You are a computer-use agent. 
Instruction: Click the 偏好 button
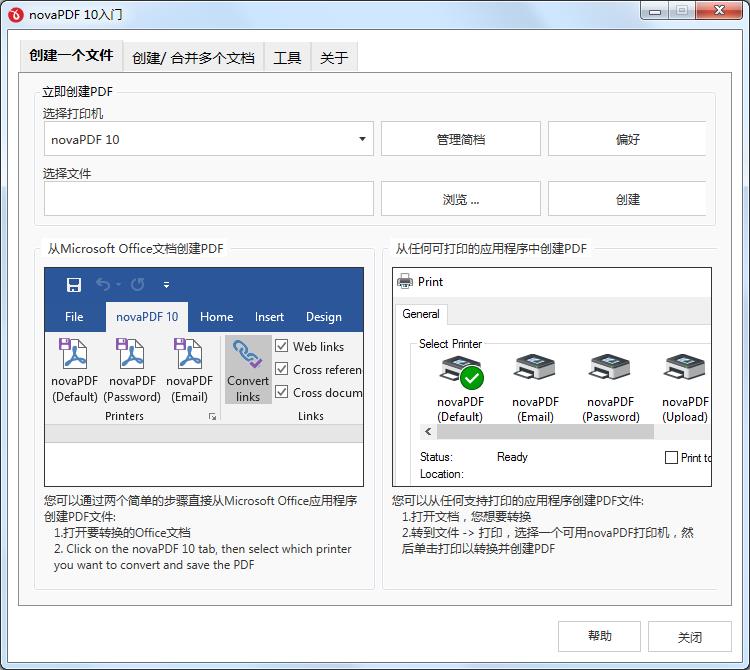tap(627, 139)
